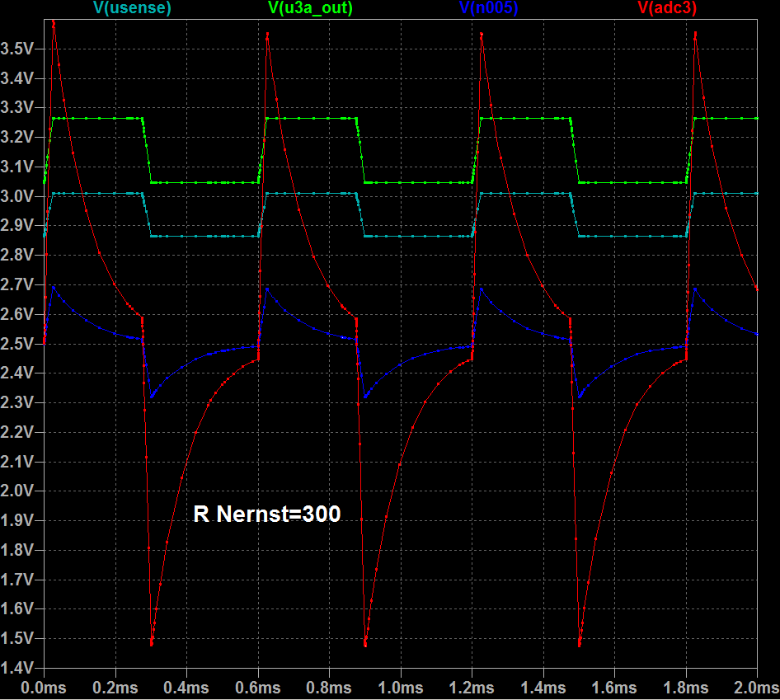Click the 0.2ms time axis label
Image resolution: width=780 pixels, height=700 pixels.
115,687
